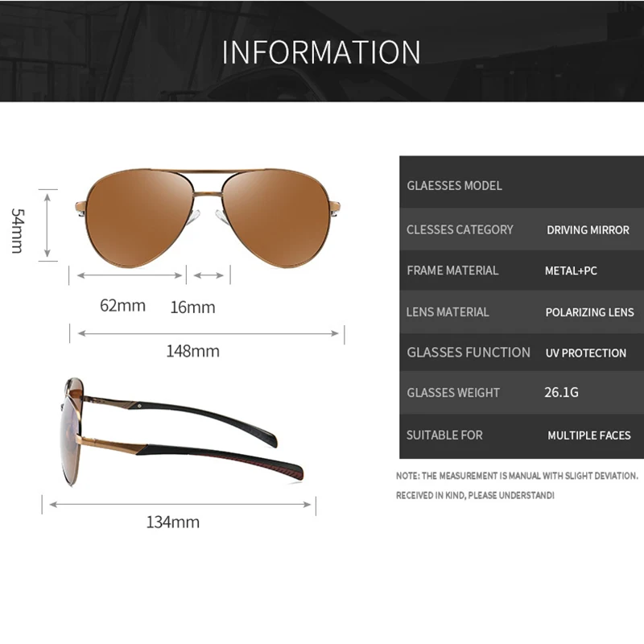Click the 134mm temple length label
Viewport: 644px width, 644px height.
173,522
